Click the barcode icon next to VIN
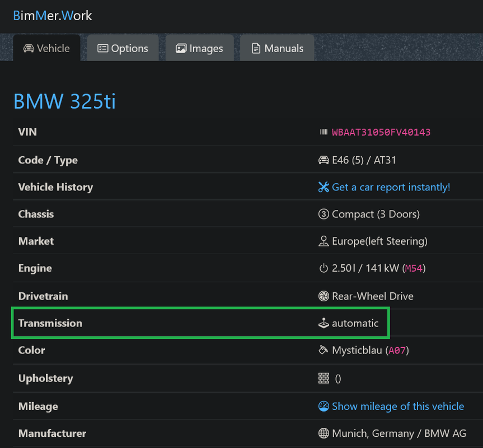 click(x=323, y=132)
